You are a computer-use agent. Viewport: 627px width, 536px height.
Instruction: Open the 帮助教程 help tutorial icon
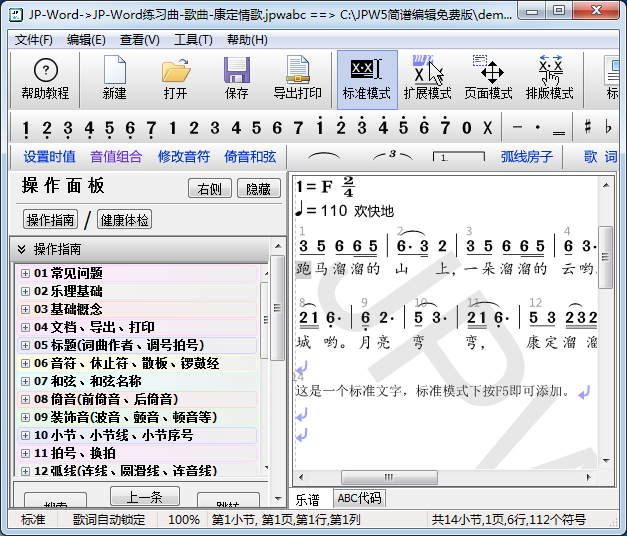45,79
